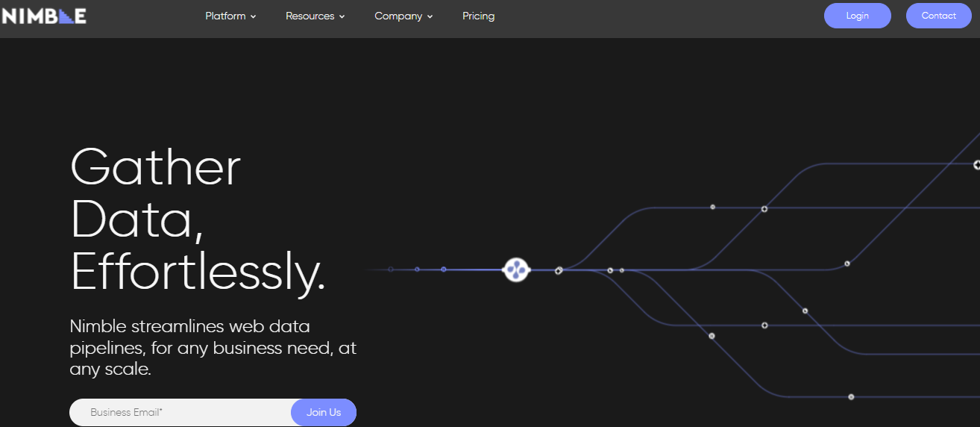
Task: Click the node immediately right of the hub icon
Action: click(x=559, y=270)
